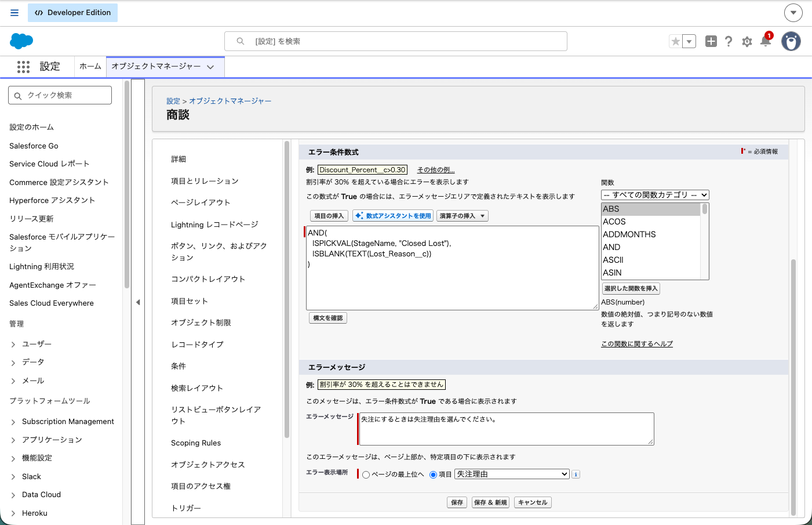The height and width of the screenshot is (525, 812).
Task: Open the ページレイアウト menu item
Action: [x=201, y=202]
